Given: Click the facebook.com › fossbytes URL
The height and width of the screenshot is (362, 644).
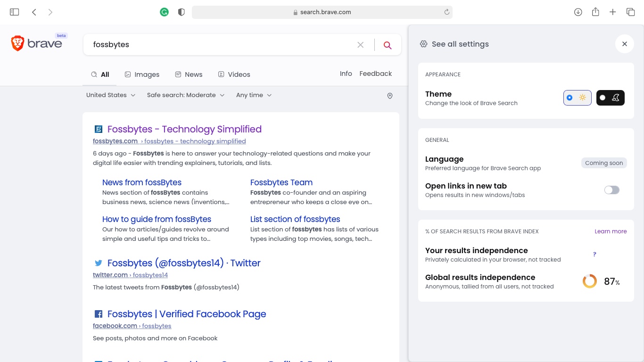Looking at the screenshot, I should (x=132, y=326).
